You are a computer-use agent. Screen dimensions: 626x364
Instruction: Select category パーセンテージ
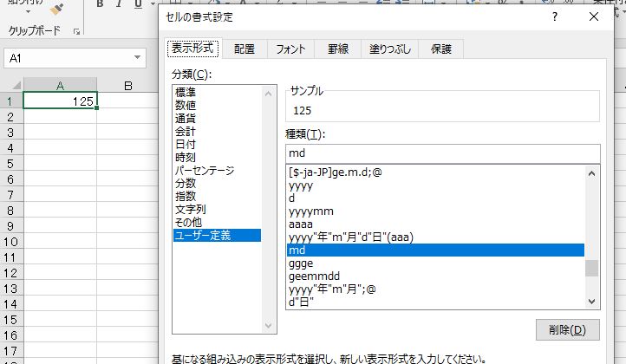217,171
